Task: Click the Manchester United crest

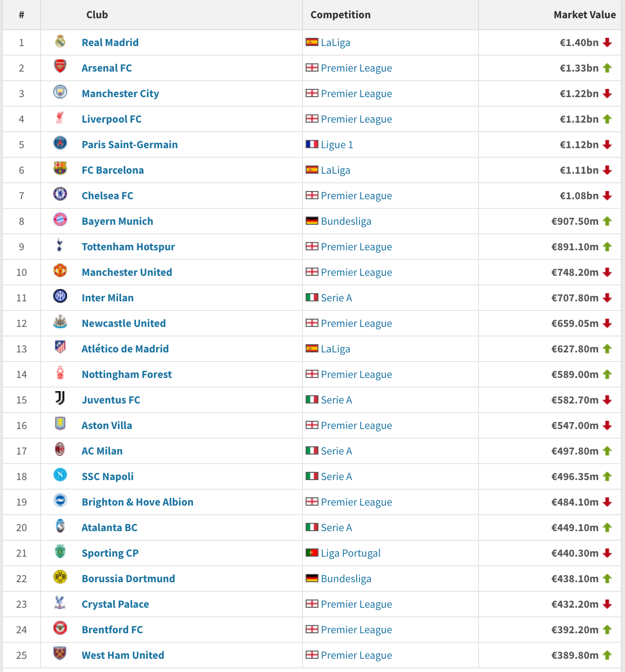Action: [x=60, y=271]
